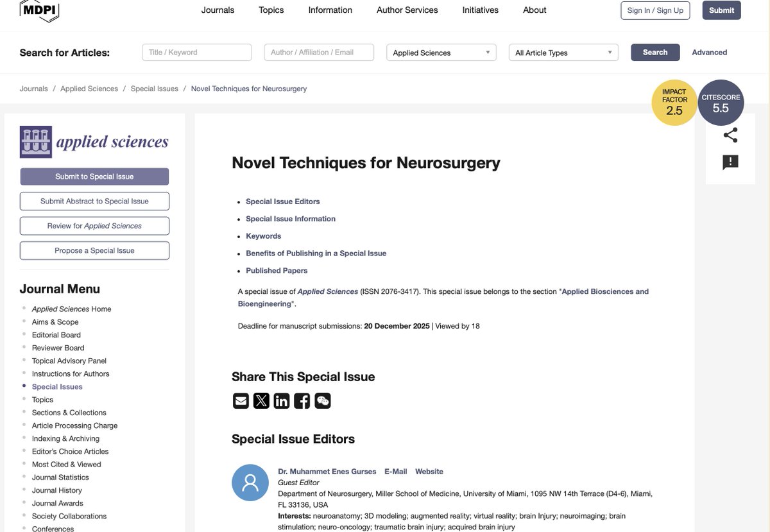Viewport: 770px width, 532px height.
Task: Open Sections & Collections menu item
Action: [x=69, y=413]
